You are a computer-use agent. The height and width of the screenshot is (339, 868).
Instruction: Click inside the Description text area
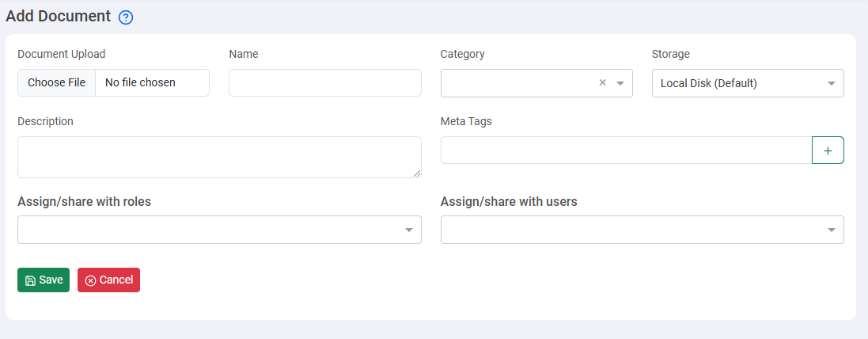pyautogui.click(x=218, y=157)
